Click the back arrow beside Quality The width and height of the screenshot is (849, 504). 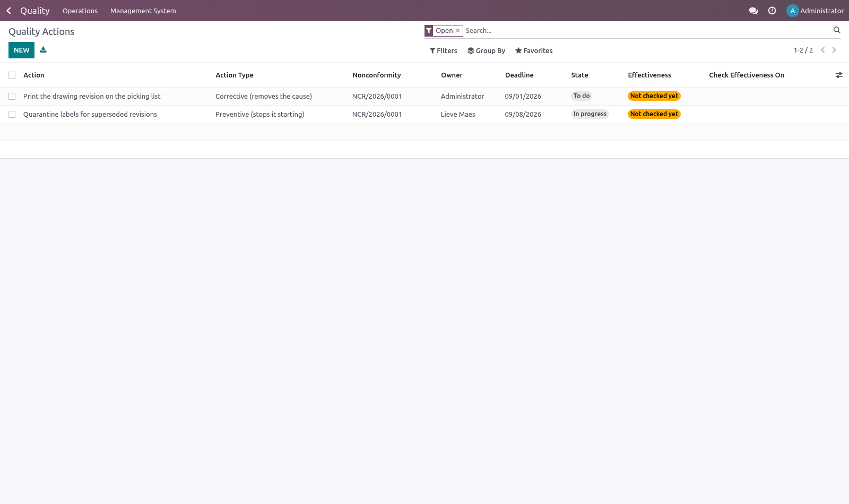pyautogui.click(x=8, y=11)
